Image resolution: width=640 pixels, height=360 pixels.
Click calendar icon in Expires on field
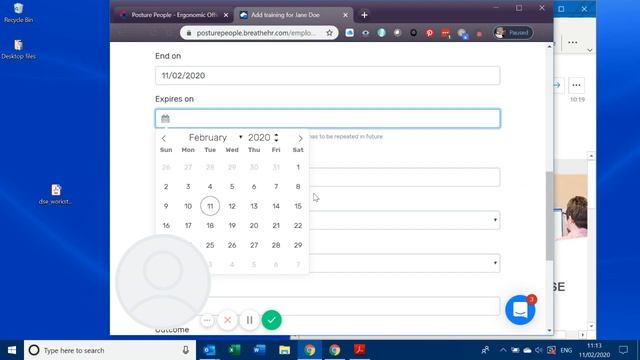click(165, 119)
